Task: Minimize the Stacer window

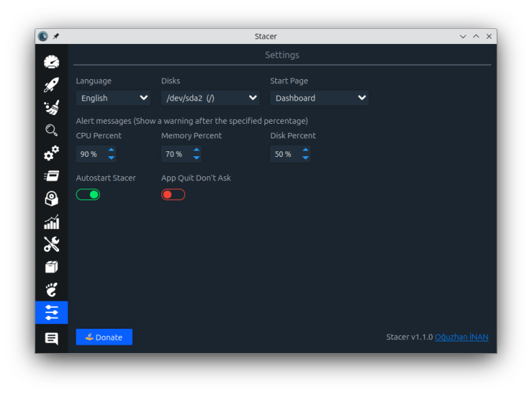Action: click(462, 36)
